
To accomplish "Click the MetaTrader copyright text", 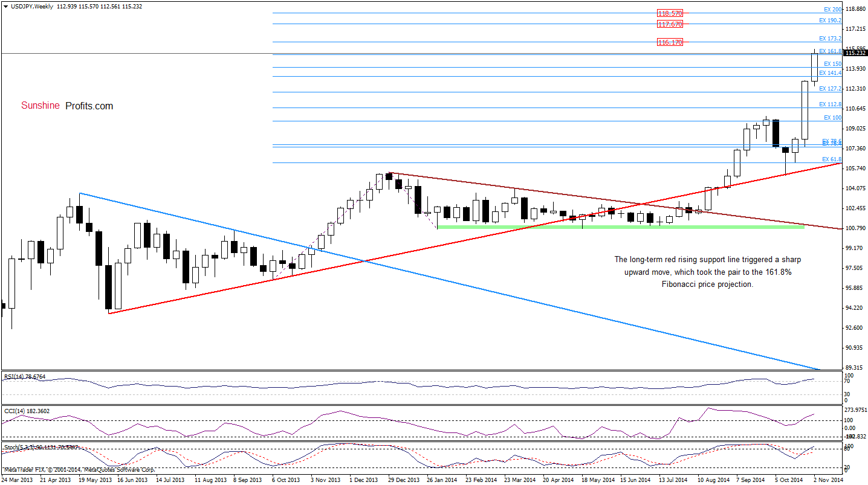I will [79, 470].
